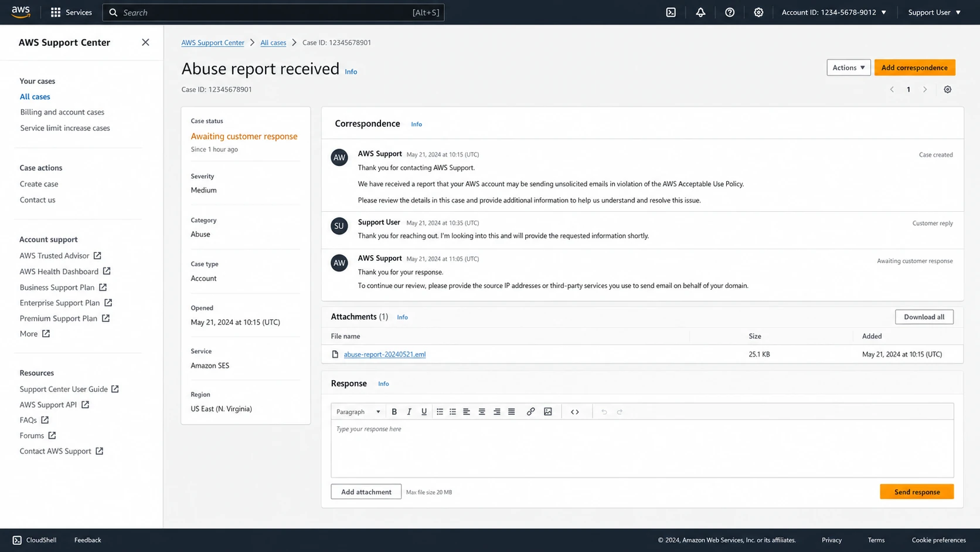Insert a numbered list in response
This screenshot has height=552, width=980.
pos(452,412)
